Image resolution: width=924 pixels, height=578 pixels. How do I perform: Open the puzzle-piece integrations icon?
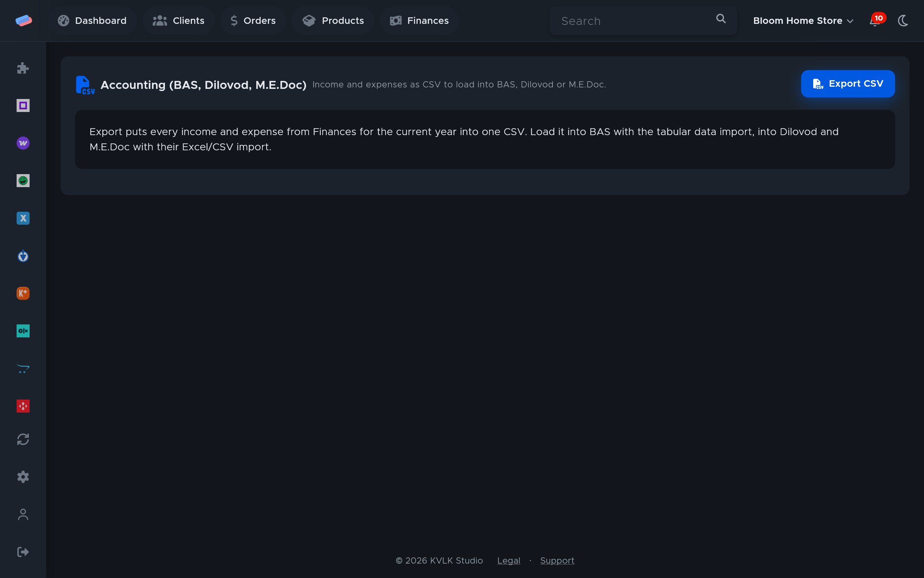pyautogui.click(x=23, y=68)
